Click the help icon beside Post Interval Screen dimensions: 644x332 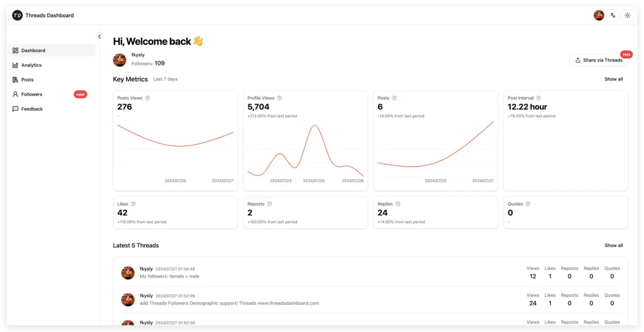539,98
